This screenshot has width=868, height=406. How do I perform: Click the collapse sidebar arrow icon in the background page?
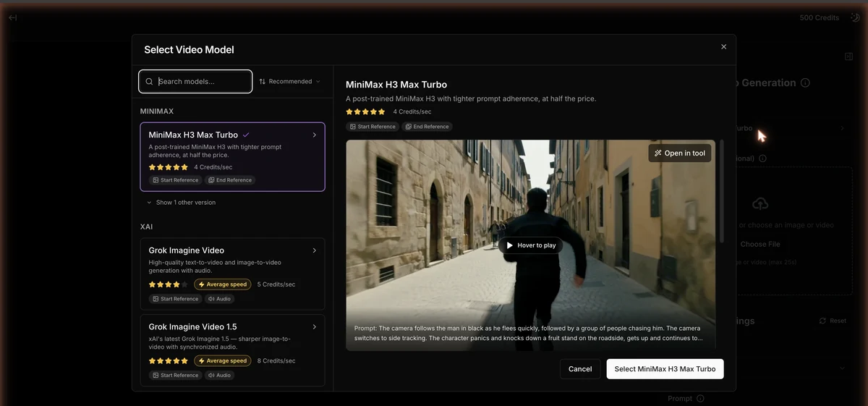click(x=12, y=17)
